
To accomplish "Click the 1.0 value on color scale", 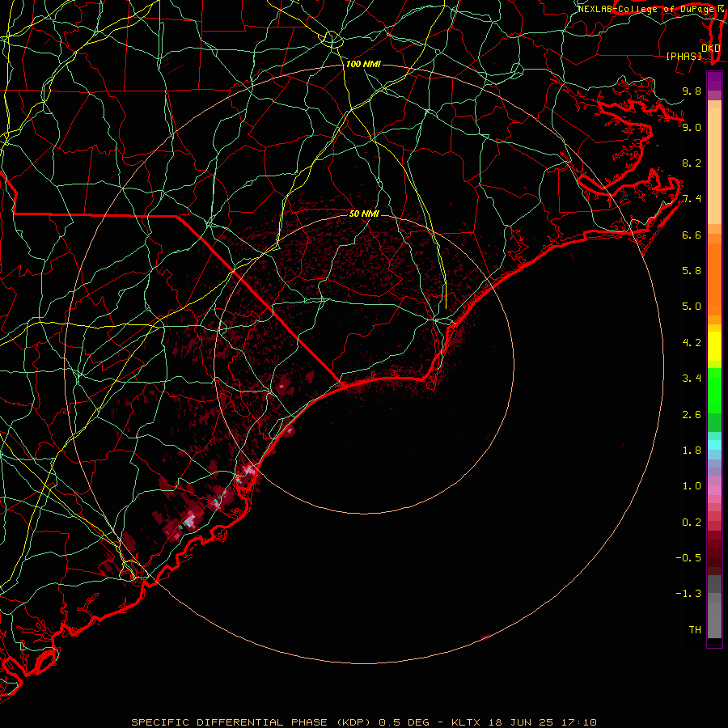I will 692,486.
